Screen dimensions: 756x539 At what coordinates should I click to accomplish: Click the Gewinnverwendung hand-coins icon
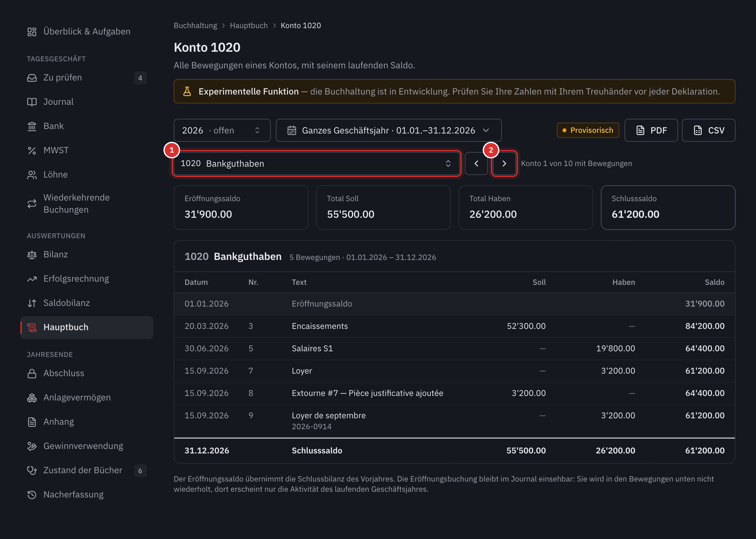click(x=32, y=446)
